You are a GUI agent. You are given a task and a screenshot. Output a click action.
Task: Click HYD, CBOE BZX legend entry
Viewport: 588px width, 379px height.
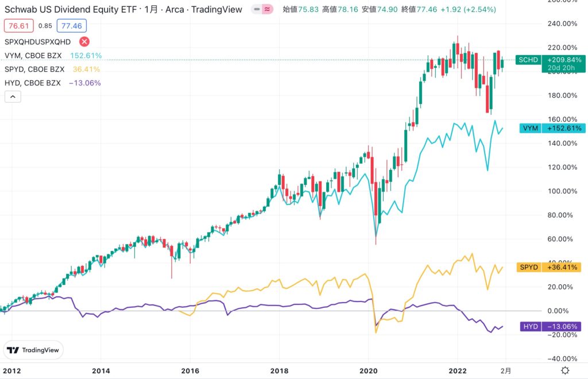[33, 83]
